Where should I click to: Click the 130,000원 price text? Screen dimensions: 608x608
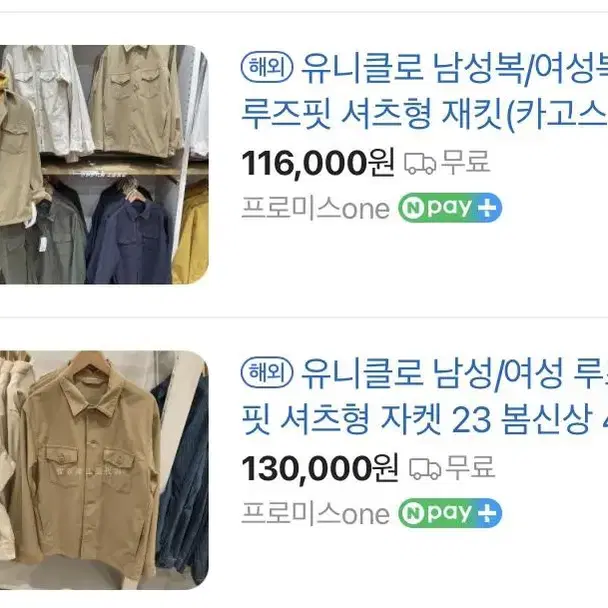(320, 468)
